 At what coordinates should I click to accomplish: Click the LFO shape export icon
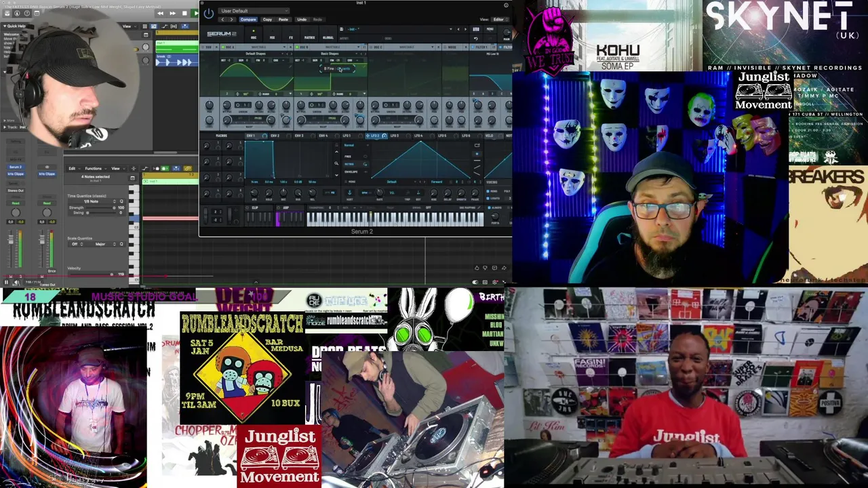pyautogui.click(x=477, y=145)
